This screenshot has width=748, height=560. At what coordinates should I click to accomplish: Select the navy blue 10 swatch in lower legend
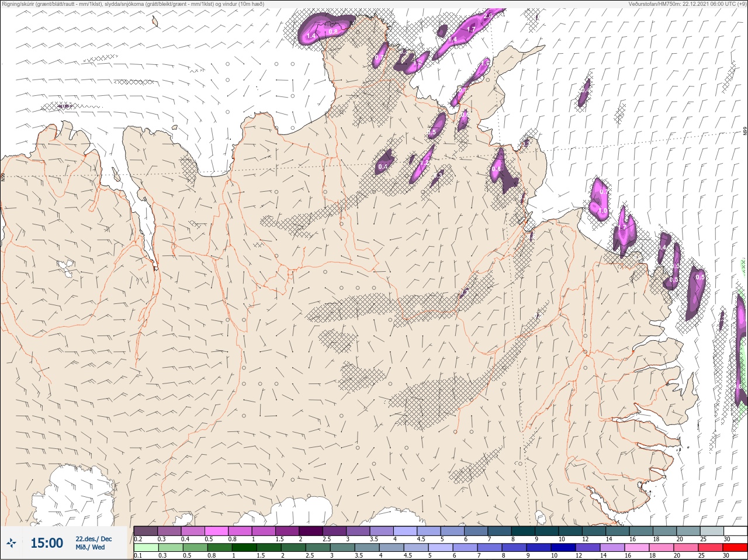(562, 548)
